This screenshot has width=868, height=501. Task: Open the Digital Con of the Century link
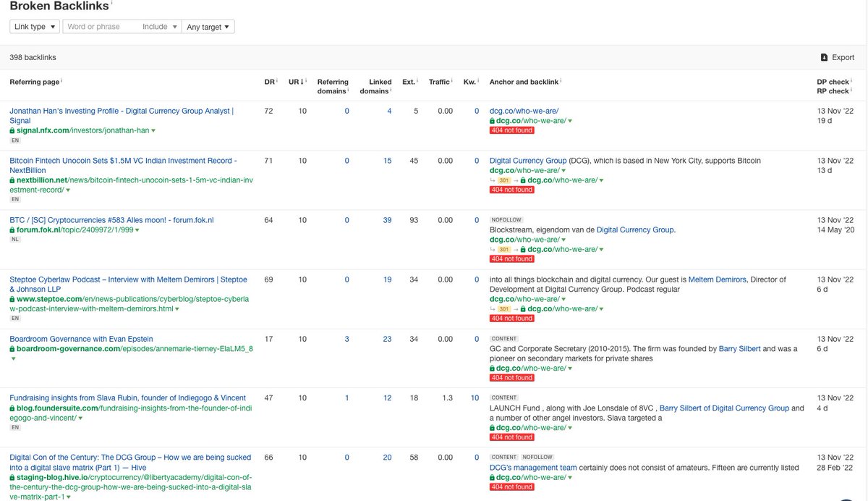pyautogui.click(x=130, y=462)
